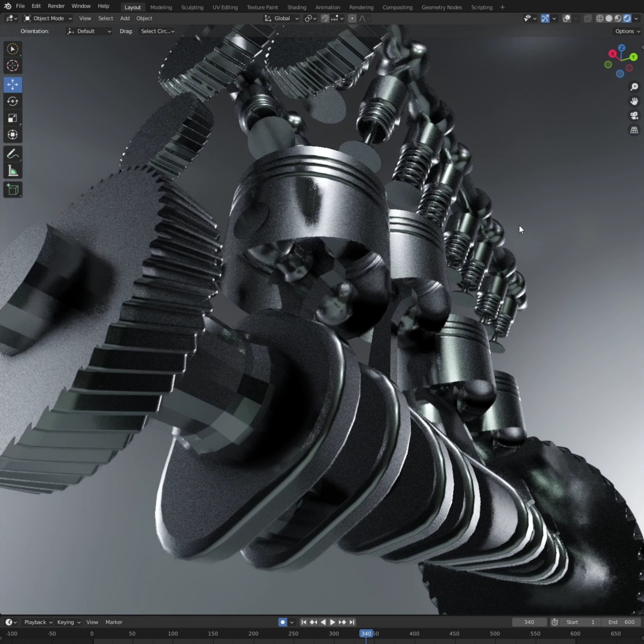Select the Scale tool
Screen dimensions: 644x644
13,118
